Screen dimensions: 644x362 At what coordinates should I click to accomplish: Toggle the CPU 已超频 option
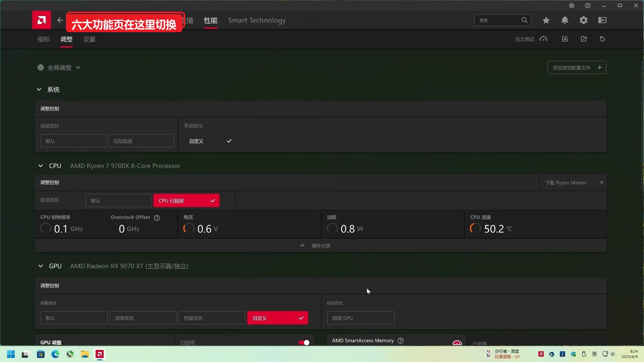[186, 201]
